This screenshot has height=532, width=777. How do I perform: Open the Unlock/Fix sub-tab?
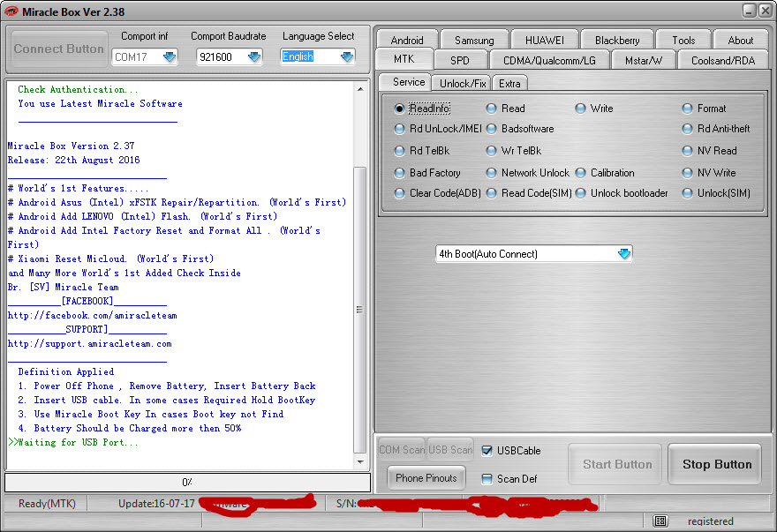coord(463,83)
